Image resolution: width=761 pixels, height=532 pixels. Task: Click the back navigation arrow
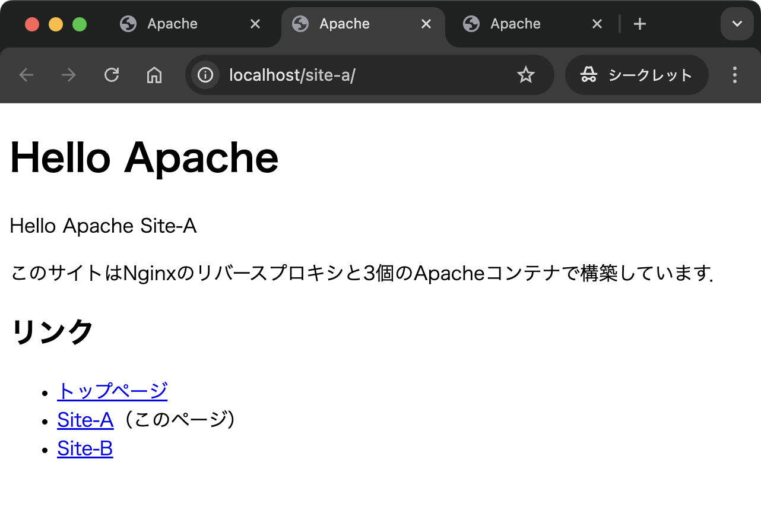[26, 75]
